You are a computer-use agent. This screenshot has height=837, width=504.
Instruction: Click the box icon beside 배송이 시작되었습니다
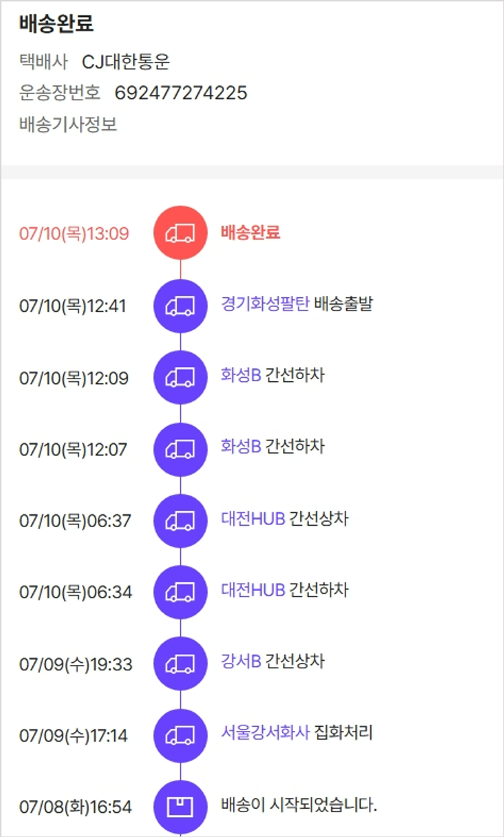(180, 806)
